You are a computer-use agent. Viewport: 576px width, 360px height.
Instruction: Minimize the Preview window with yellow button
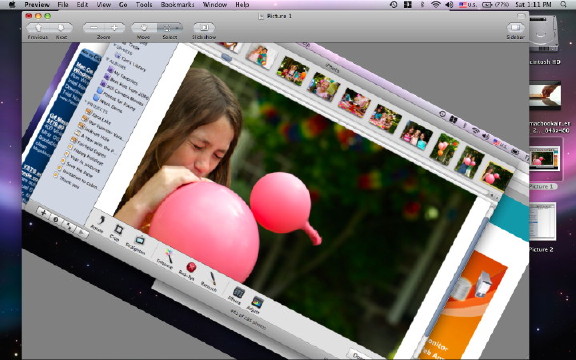coord(38,16)
